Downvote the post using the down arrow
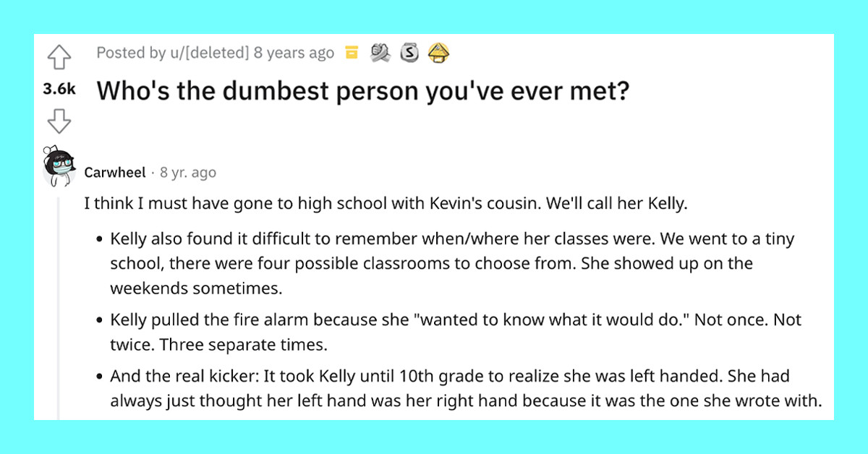Viewport: 868px width, 454px height. tap(59, 121)
